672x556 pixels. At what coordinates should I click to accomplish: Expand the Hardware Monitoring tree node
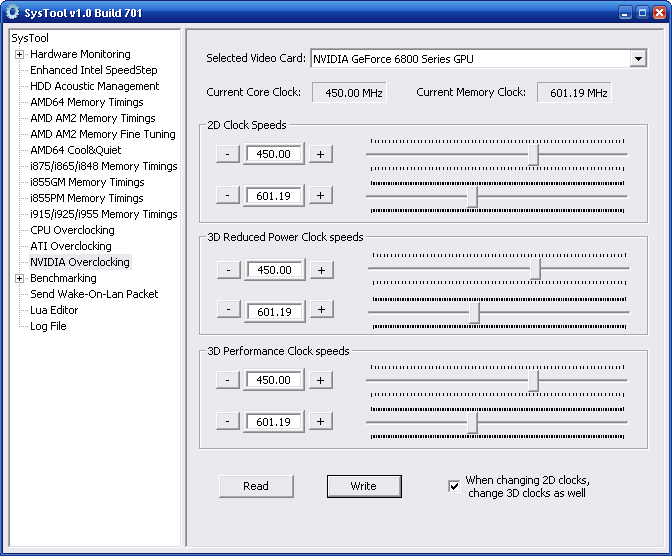click(x=19, y=54)
